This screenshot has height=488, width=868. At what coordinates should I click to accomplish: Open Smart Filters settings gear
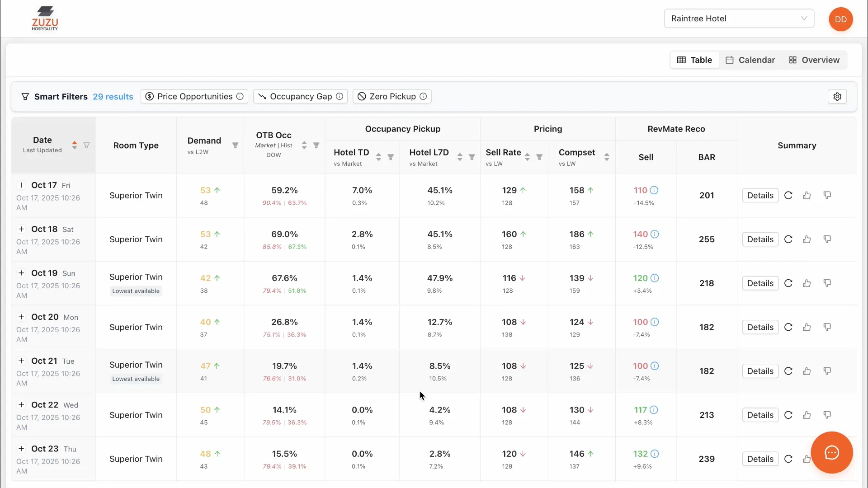pyautogui.click(x=837, y=96)
